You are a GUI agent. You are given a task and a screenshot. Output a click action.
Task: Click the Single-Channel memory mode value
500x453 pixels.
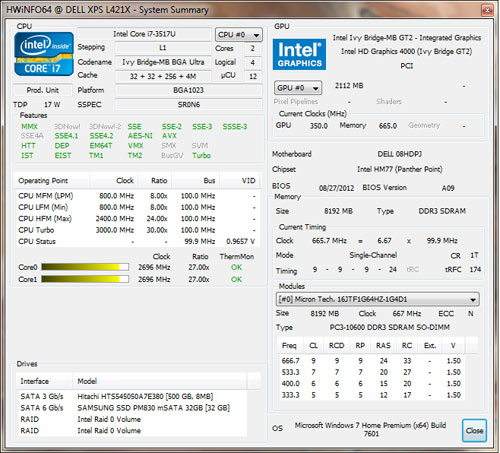pyautogui.click(x=373, y=255)
